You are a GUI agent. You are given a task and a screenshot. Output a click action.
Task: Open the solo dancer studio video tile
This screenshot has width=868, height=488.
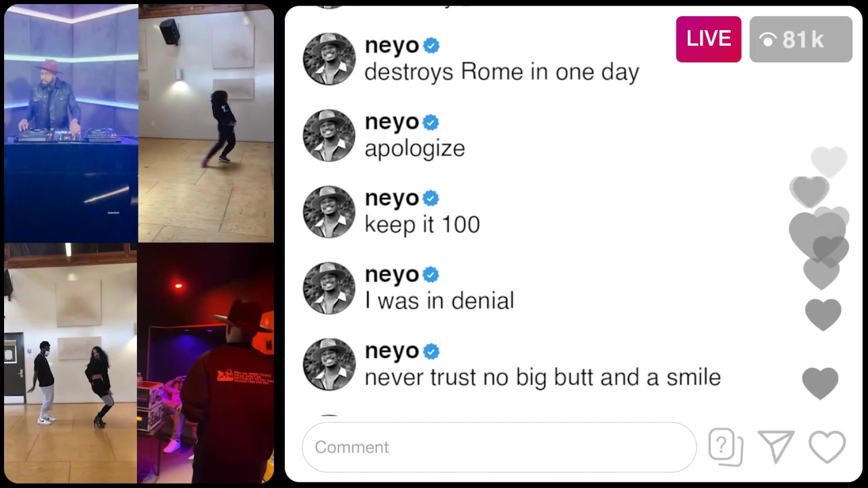(x=206, y=123)
